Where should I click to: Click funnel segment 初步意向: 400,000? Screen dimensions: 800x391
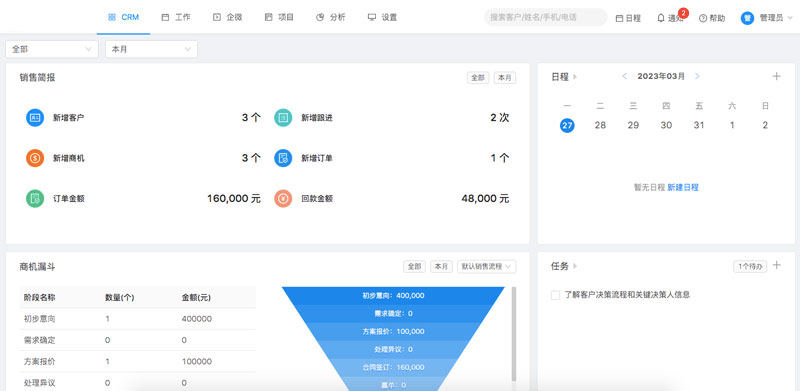click(393, 295)
